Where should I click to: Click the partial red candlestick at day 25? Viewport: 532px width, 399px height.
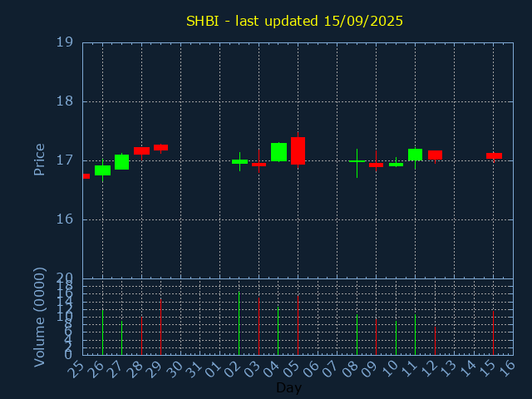click(x=86, y=176)
